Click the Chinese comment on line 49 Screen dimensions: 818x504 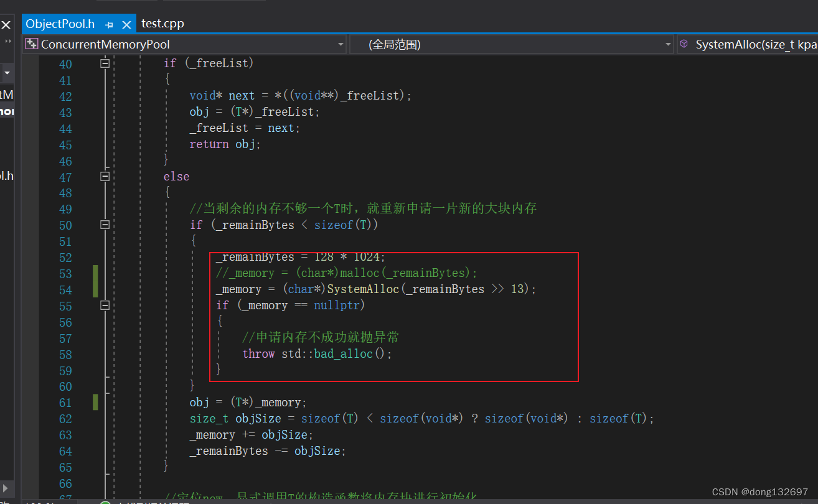click(363, 209)
